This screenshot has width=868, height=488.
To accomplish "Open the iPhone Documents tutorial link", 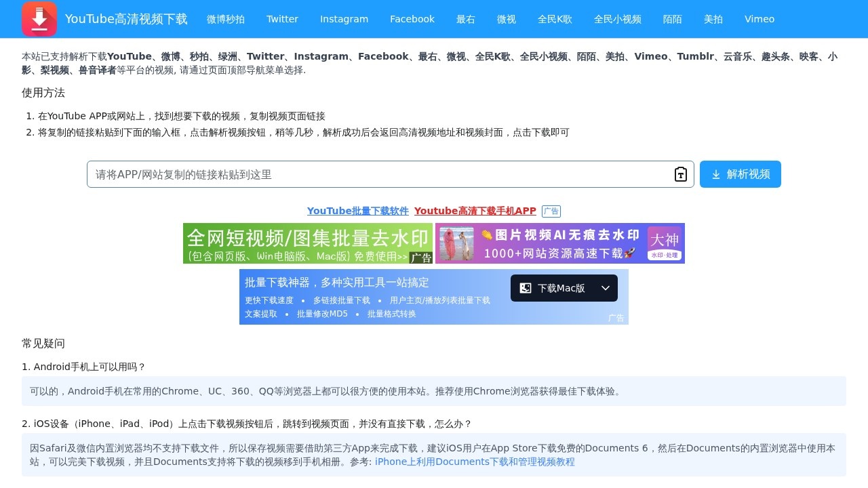I will pos(475,462).
